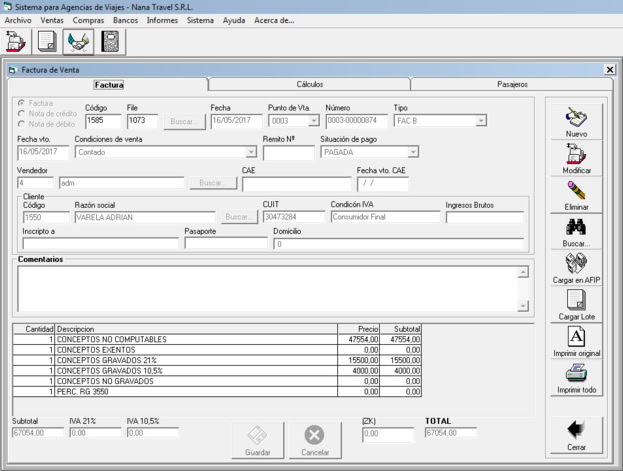This screenshot has width=623, height=471.
Task: Choose Nota de débito radio option
Action: [22, 123]
